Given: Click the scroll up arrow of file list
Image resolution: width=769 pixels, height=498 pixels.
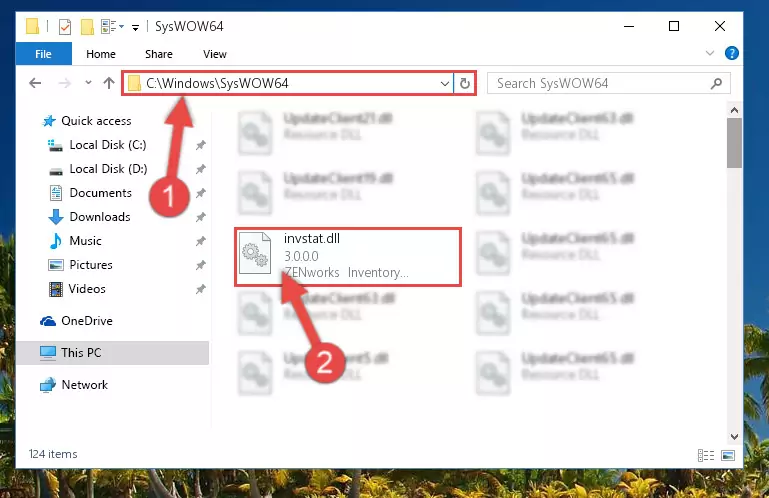Looking at the screenshot, I should pos(734,110).
